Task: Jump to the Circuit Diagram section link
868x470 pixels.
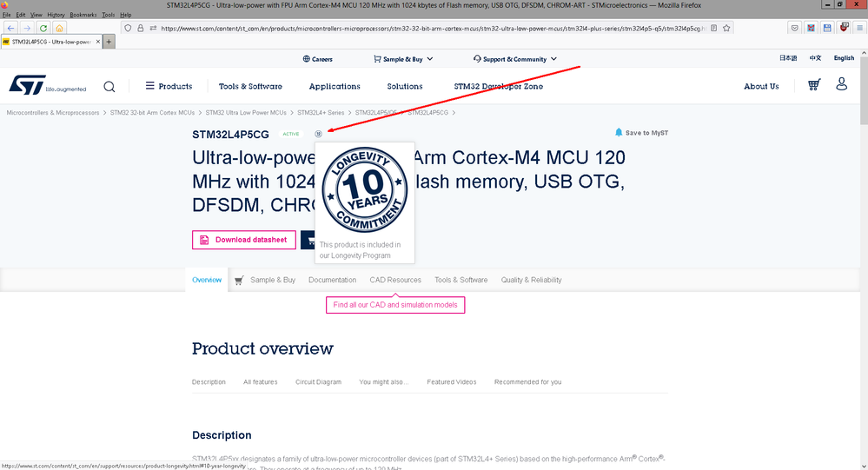Action: coord(318,382)
